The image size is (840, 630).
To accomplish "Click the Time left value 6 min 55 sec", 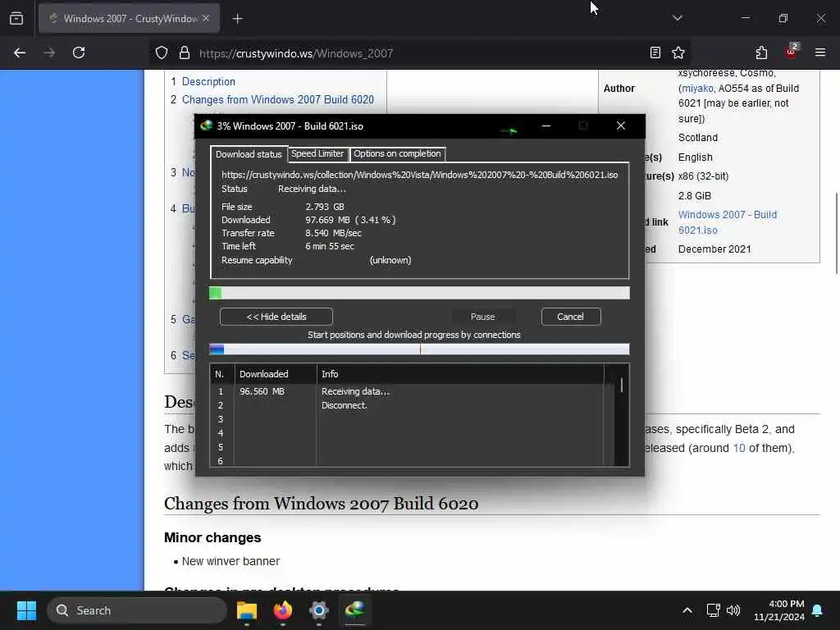I will pyautogui.click(x=330, y=246).
